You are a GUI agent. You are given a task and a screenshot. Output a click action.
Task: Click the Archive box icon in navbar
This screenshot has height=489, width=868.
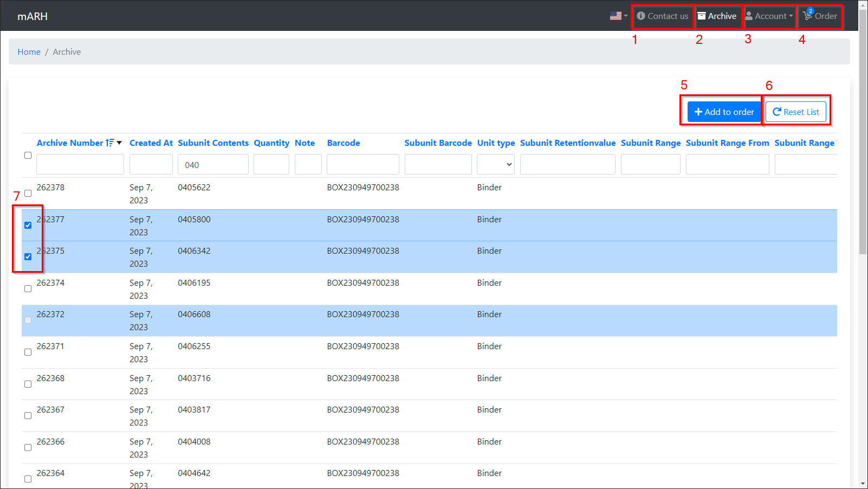pyautogui.click(x=702, y=16)
